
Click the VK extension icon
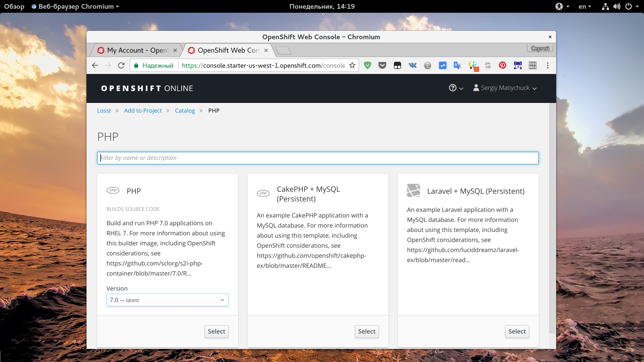pyautogui.click(x=413, y=65)
